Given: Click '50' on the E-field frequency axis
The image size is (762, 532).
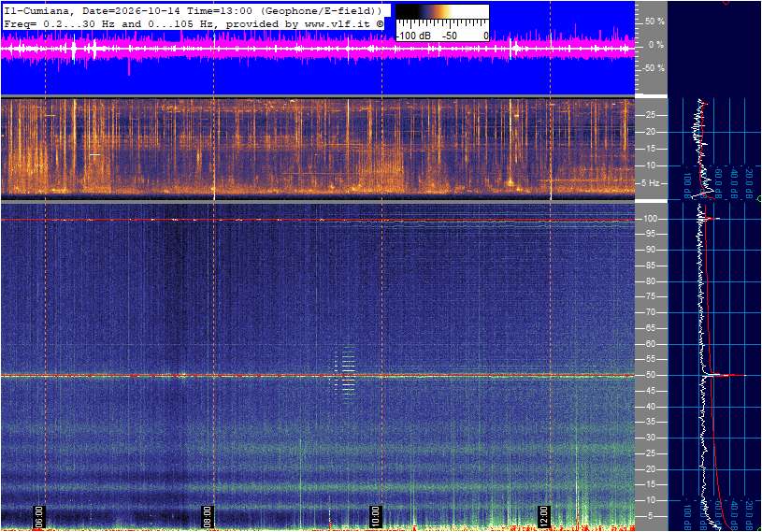Looking at the screenshot, I should pyautogui.click(x=650, y=375).
